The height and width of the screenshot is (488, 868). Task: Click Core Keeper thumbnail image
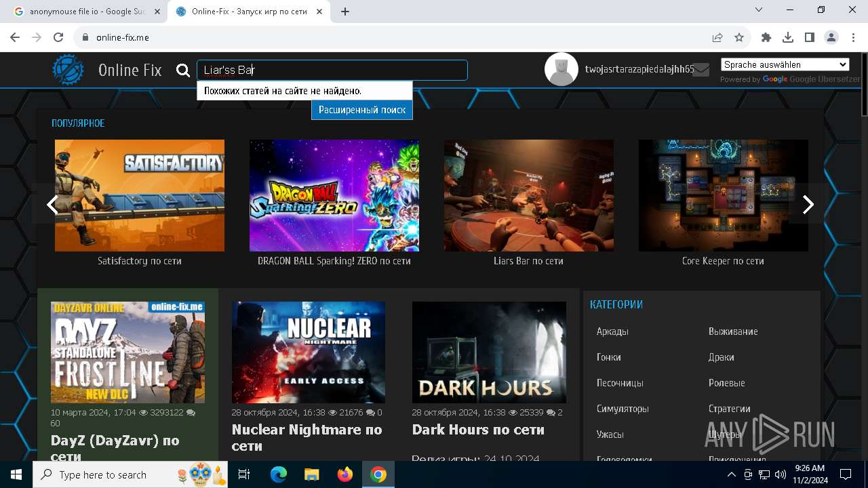[724, 195]
